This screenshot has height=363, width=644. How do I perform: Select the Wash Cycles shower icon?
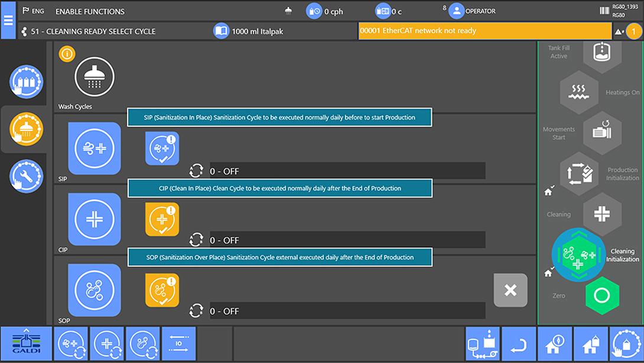[x=94, y=77]
